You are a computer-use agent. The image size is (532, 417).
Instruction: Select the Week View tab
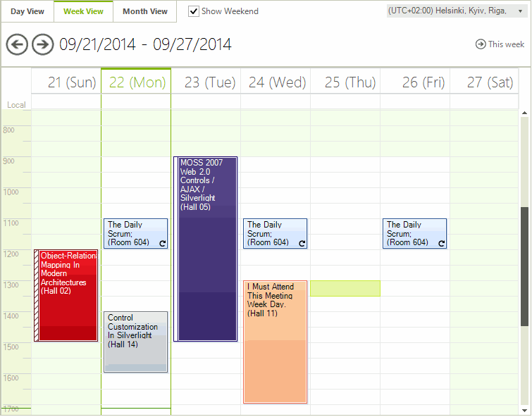(83, 11)
